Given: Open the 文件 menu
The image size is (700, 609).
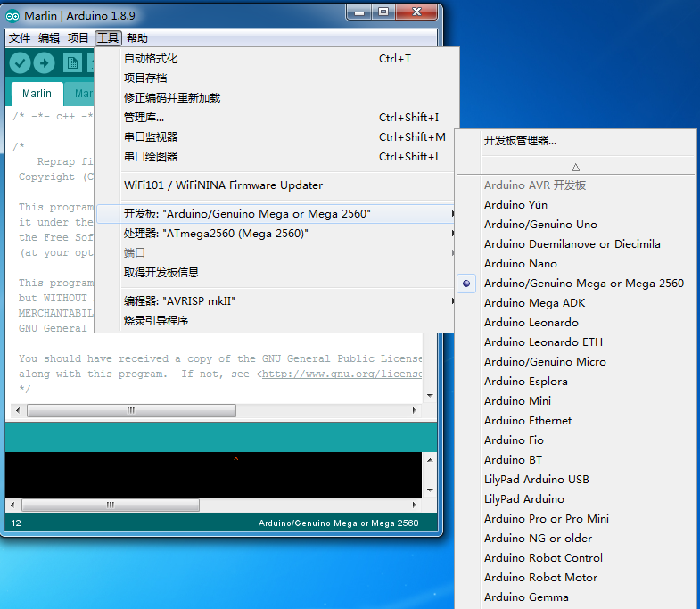Looking at the screenshot, I should tap(20, 38).
